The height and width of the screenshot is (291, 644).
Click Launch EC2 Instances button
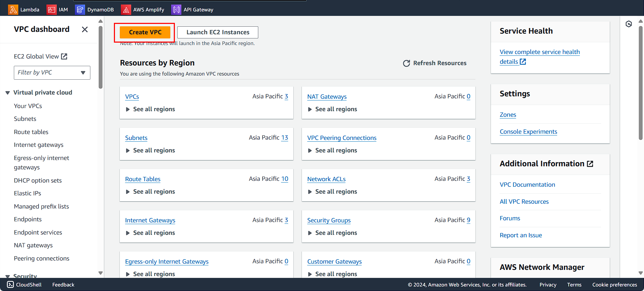[x=218, y=32]
